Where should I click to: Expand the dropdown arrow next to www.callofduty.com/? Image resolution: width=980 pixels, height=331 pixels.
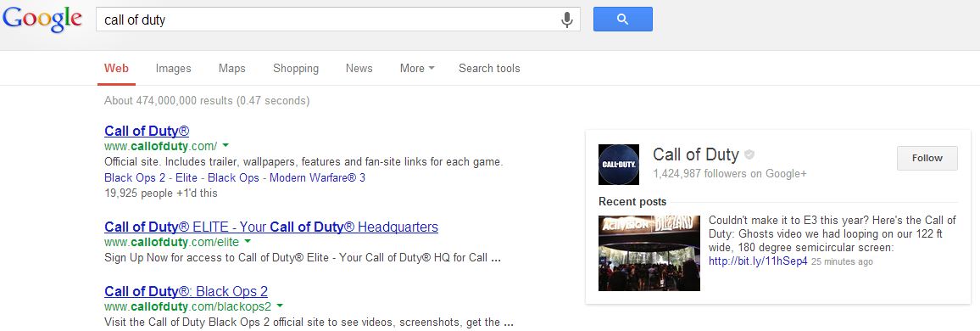[225, 146]
